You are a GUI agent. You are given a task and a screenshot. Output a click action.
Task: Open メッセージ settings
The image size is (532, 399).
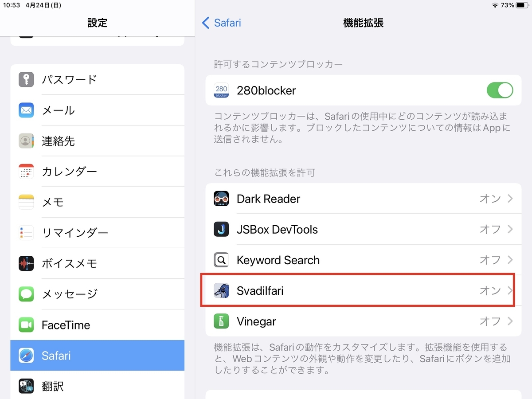tap(98, 294)
